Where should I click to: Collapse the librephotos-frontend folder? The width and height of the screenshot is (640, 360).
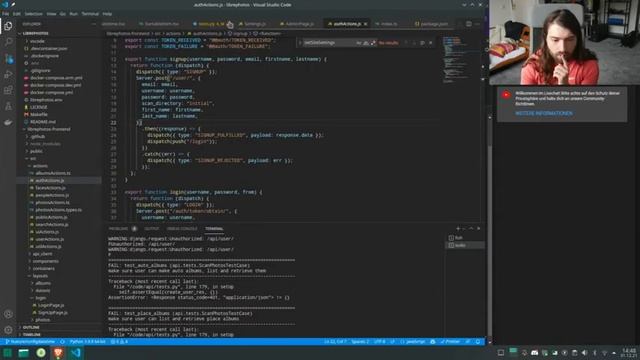[49, 129]
